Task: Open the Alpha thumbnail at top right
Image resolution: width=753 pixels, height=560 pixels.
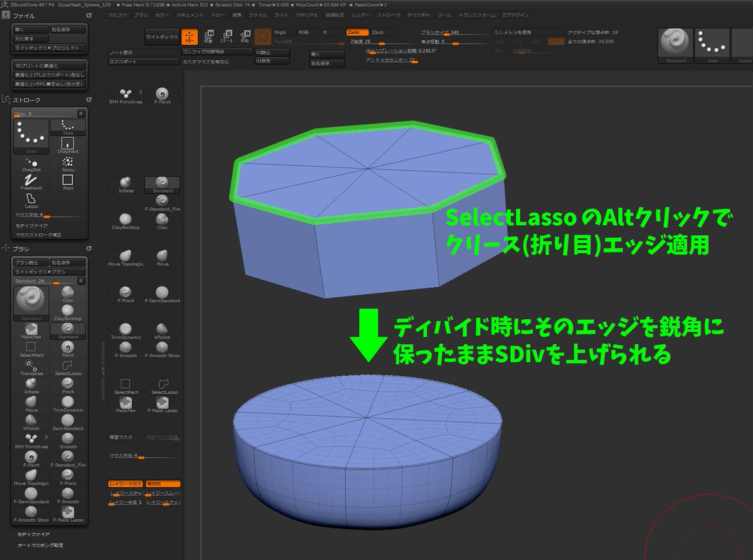Action: click(742, 46)
